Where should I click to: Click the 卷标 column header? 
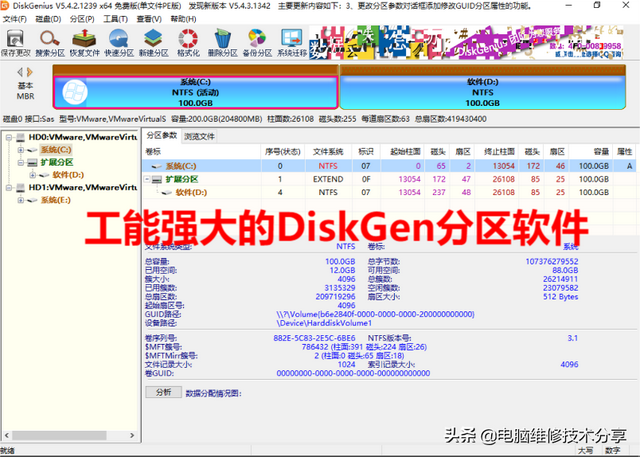(202, 152)
